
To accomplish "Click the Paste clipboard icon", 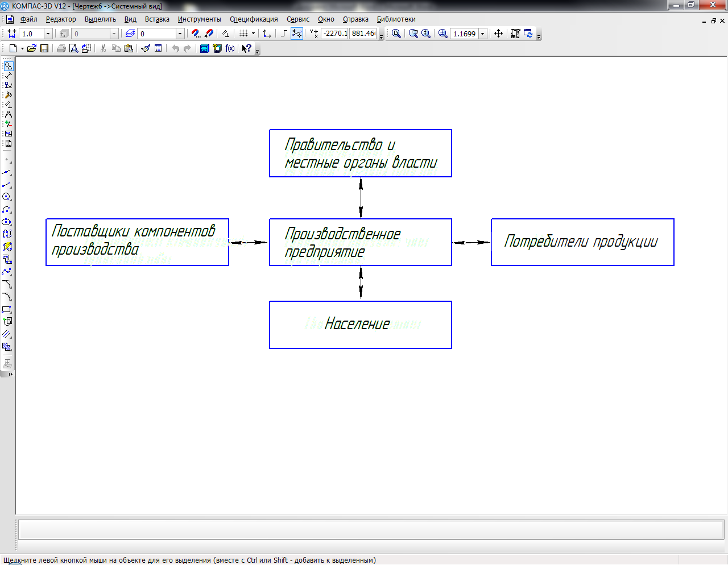I will click(x=129, y=48).
